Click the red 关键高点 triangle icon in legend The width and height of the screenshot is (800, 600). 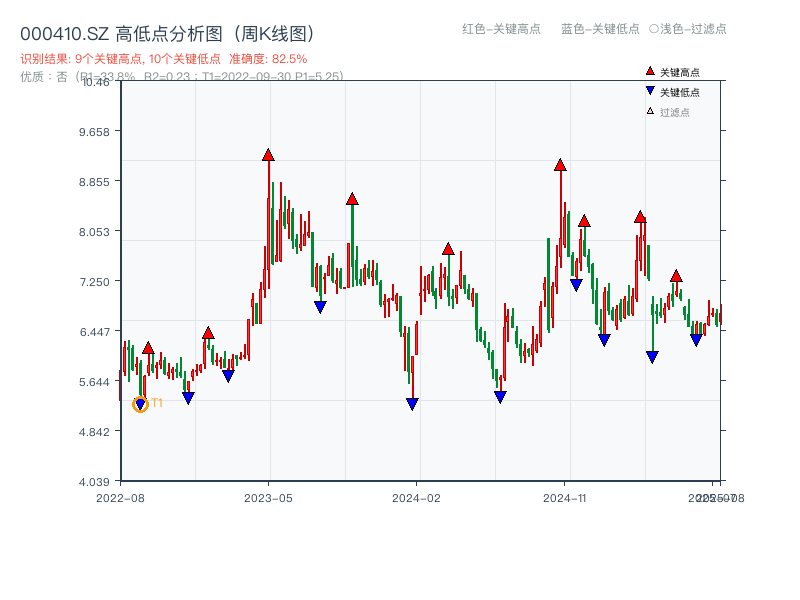[649, 71]
